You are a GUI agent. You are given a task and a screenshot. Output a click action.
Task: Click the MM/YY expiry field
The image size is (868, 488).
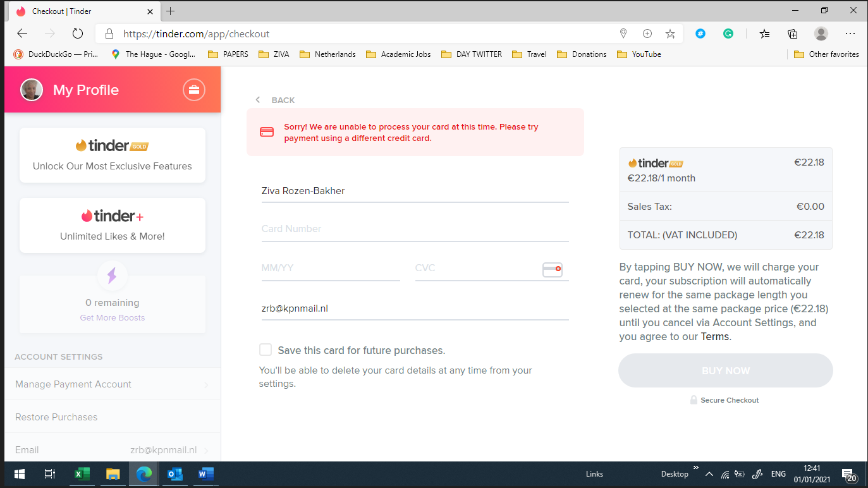click(x=331, y=268)
